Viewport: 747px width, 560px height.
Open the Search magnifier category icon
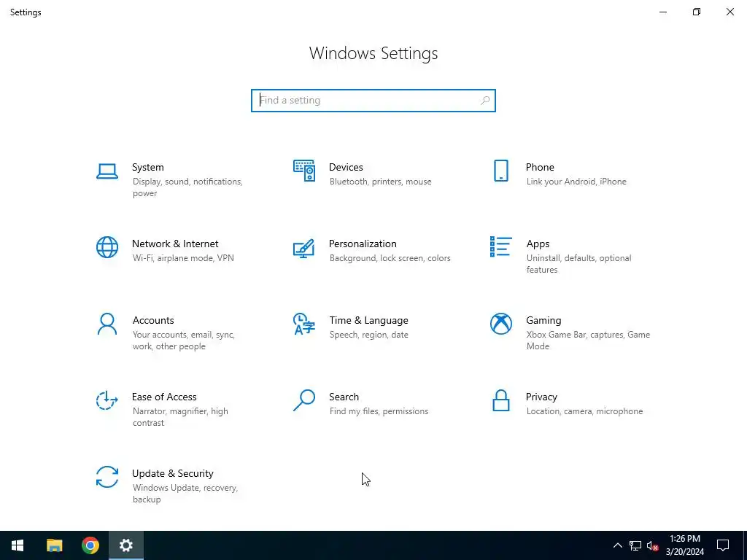click(x=304, y=400)
